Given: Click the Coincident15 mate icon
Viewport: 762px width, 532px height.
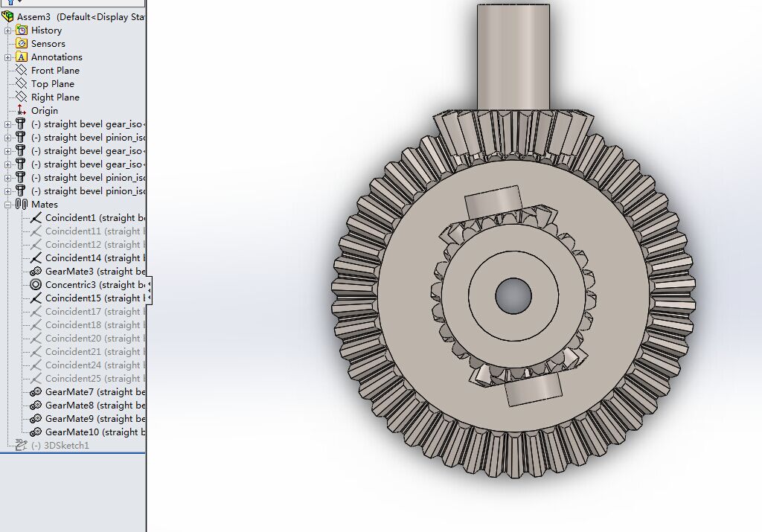Looking at the screenshot, I should pos(36,298).
